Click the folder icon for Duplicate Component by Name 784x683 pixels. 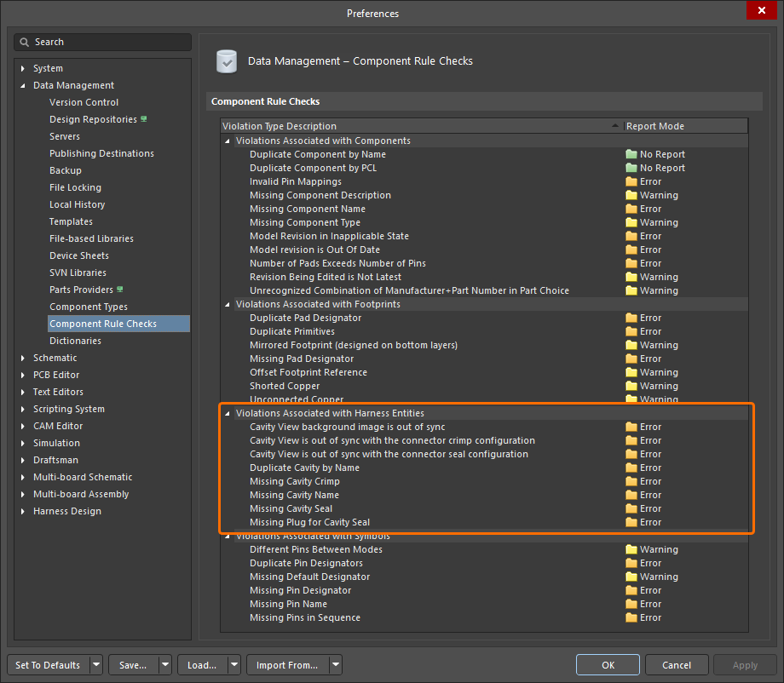pos(631,154)
